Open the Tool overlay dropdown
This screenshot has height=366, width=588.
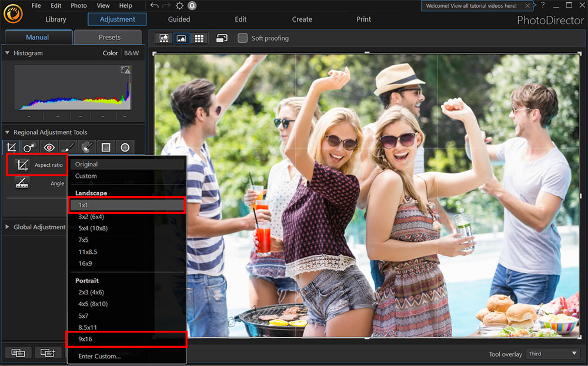[552, 354]
